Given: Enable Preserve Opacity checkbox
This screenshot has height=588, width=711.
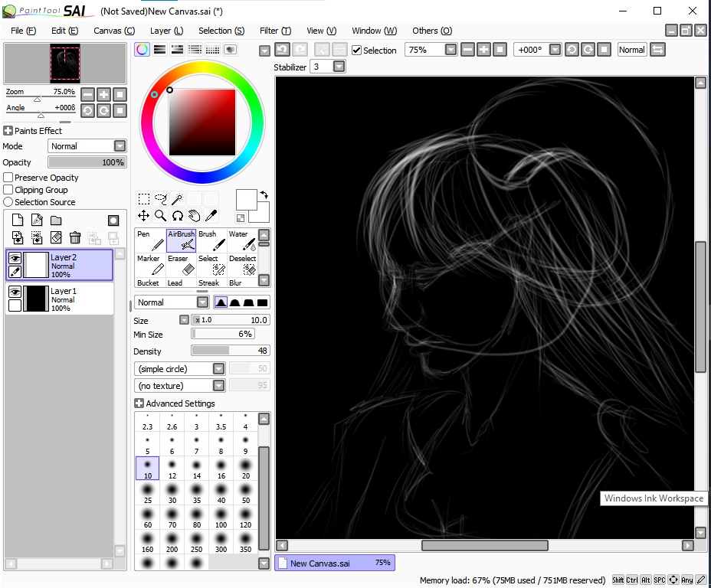Looking at the screenshot, I should click(8, 177).
